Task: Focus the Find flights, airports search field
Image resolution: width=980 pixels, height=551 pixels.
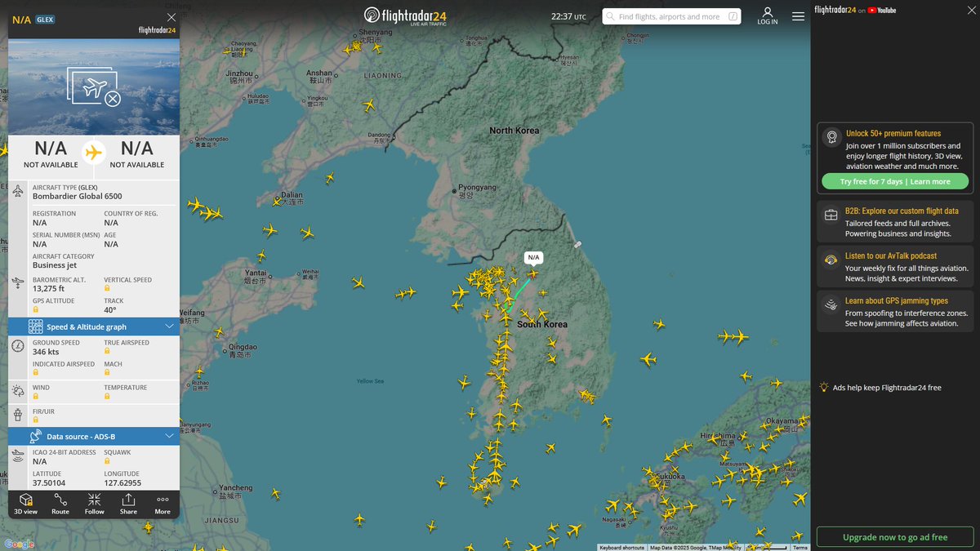Action: 671,16
